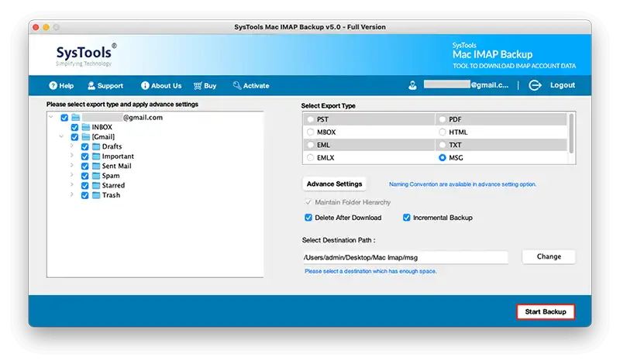Select the PST export type radio button
Viewport: 620px width, 364px height.
click(311, 119)
